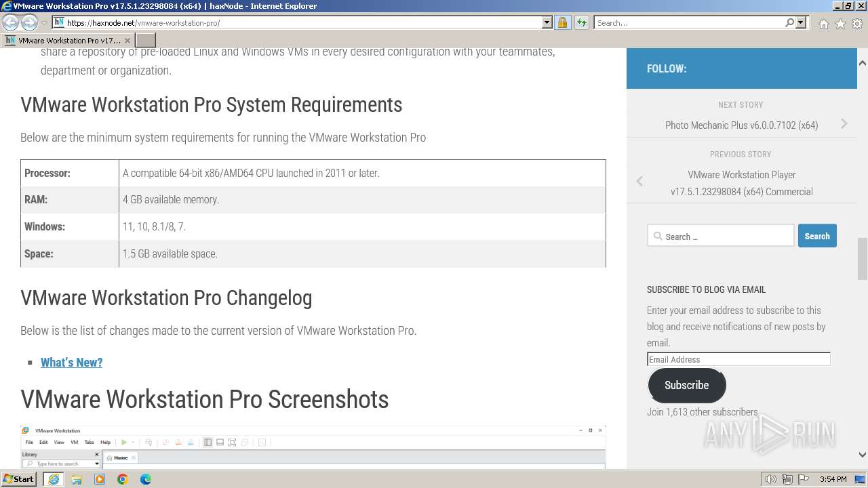
Task: Open a new blank tab
Action: (146, 41)
